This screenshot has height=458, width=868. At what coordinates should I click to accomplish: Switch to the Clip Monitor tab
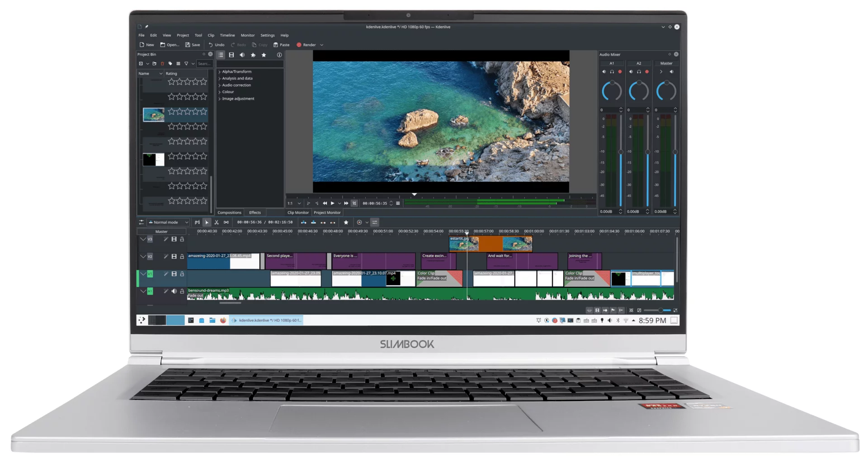point(298,213)
